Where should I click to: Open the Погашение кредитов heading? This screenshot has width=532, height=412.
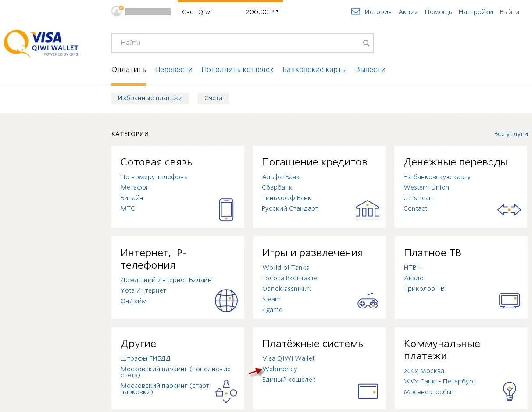coord(314,162)
